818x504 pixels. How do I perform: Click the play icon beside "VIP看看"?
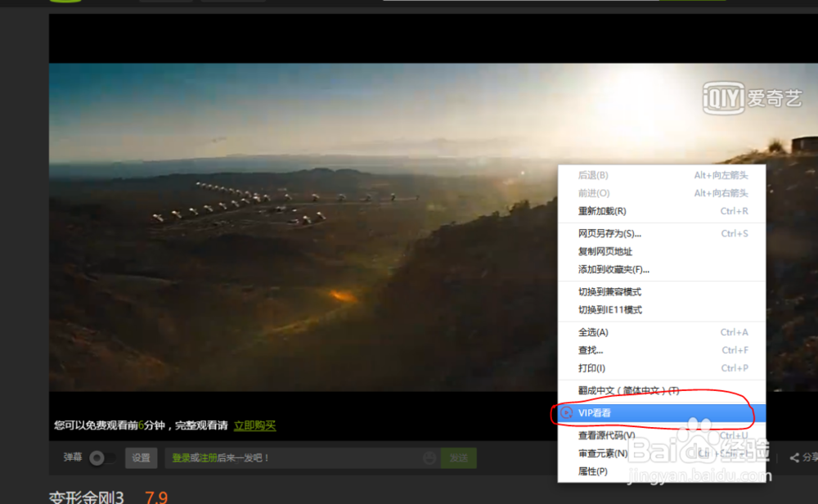567,412
